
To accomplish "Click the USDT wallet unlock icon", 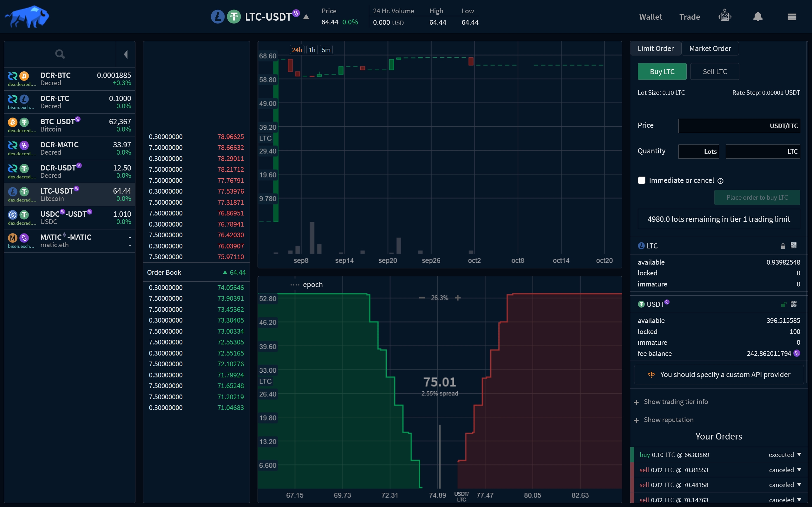I will (x=783, y=305).
